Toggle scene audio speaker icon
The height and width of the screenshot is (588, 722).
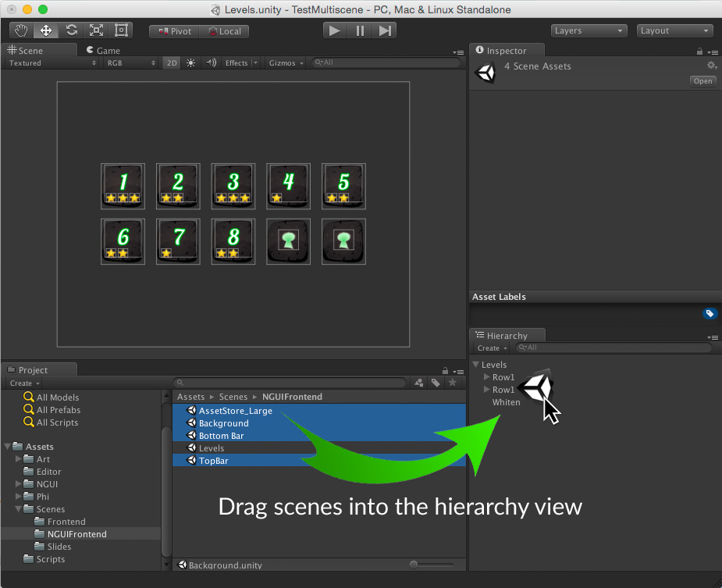(212, 62)
